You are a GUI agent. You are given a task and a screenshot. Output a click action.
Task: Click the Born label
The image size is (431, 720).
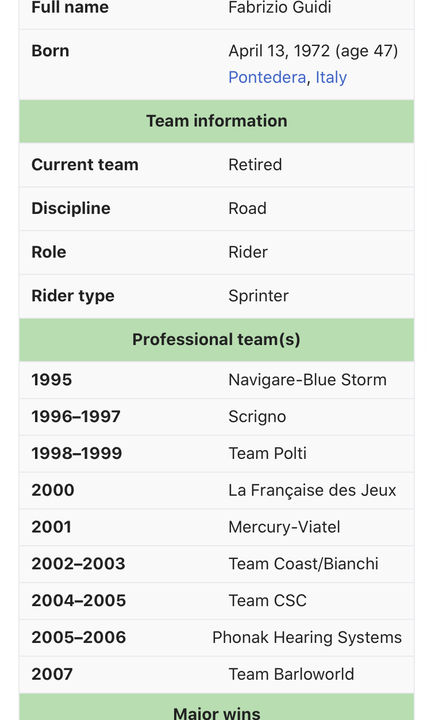click(x=50, y=51)
